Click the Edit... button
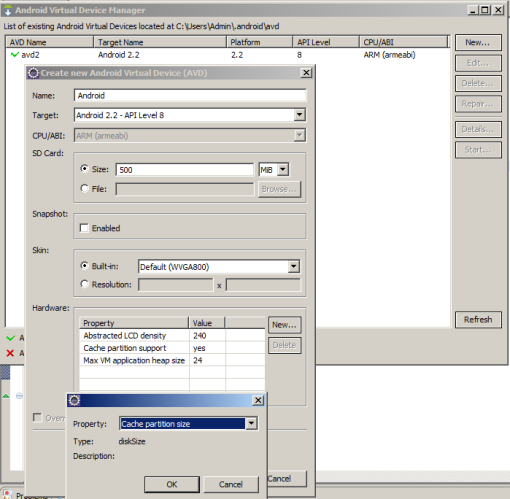510x499 pixels. [478, 63]
